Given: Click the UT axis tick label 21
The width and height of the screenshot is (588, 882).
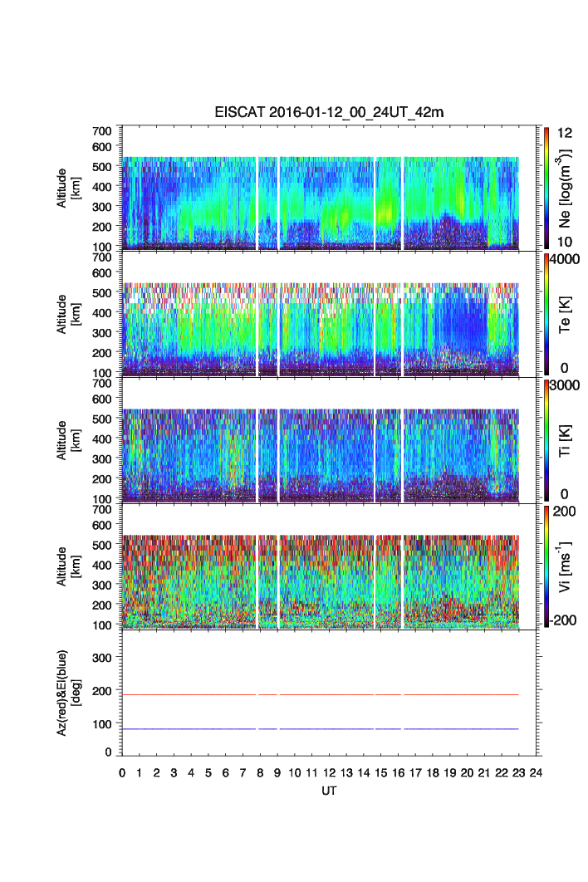Looking at the screenshot, I should pyautogui.click(x=484, y=773).
